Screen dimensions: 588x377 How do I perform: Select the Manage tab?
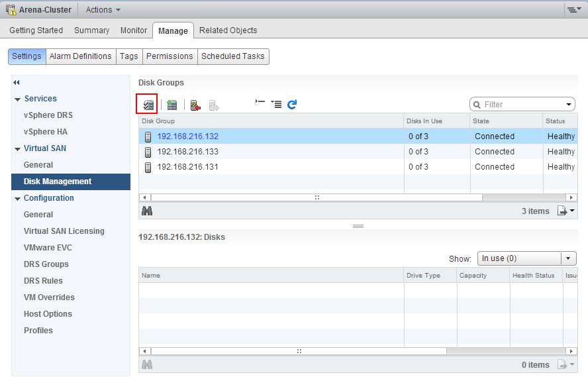click(173, 30)
